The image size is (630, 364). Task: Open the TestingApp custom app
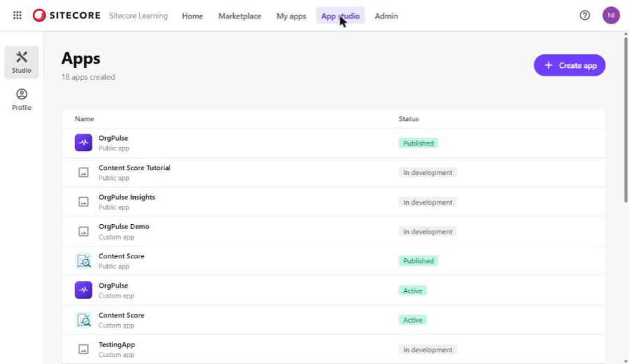333,349
